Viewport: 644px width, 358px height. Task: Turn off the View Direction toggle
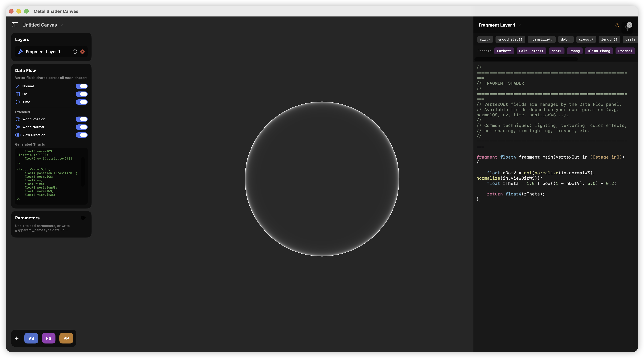(81, 135)
